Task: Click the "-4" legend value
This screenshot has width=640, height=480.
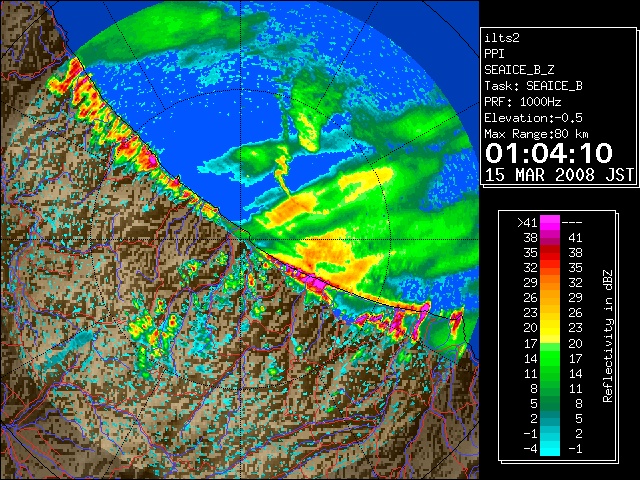Action: coord(530,448)
